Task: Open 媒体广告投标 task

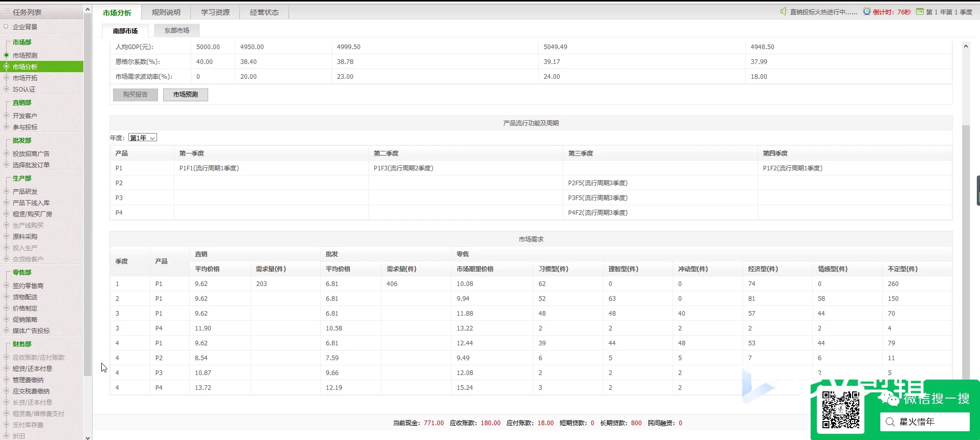Action: coord(31,331)
